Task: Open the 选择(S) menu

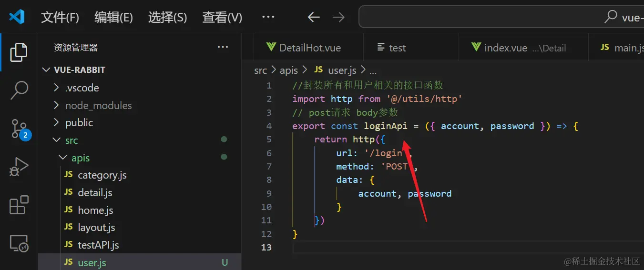Action: 167,18
